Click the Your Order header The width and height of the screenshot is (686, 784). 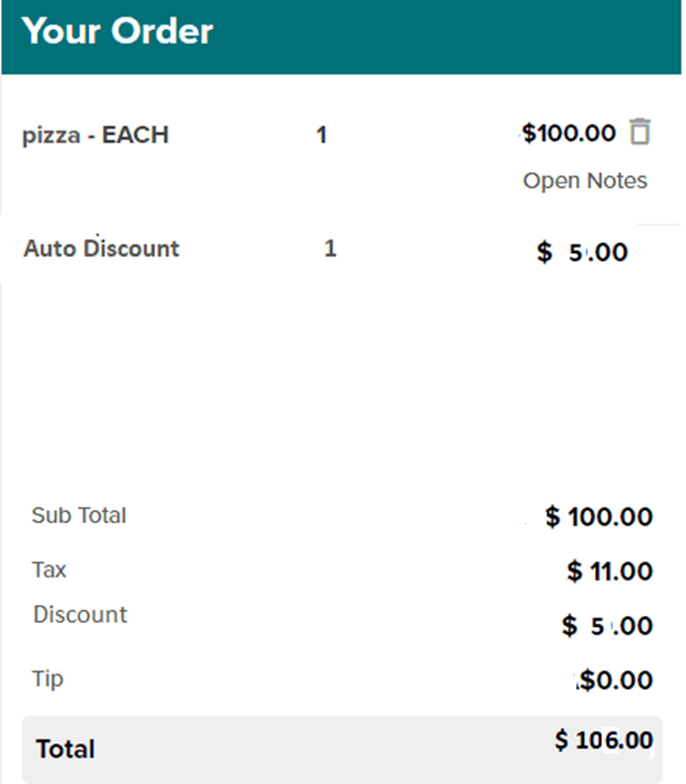[117, 32]
